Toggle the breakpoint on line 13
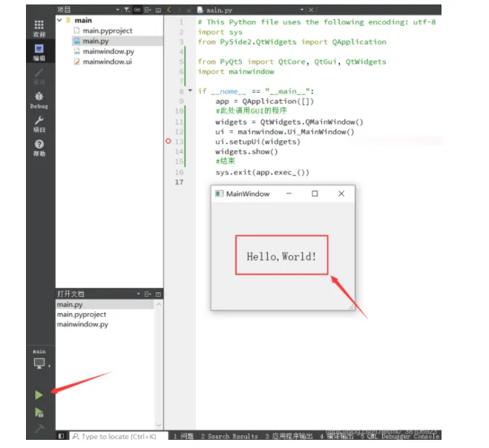The image size is (489, 448). pyautogui.click(x=168, y=141)
